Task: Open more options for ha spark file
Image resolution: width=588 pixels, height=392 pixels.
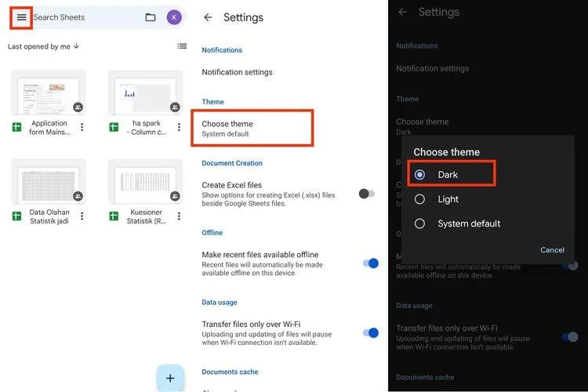Action: [179, 127]
